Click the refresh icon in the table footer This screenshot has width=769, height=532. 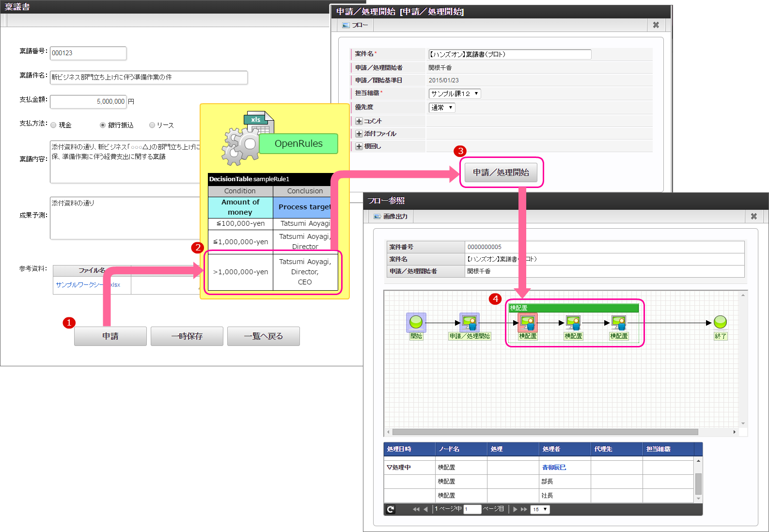[x=391, y=509]
